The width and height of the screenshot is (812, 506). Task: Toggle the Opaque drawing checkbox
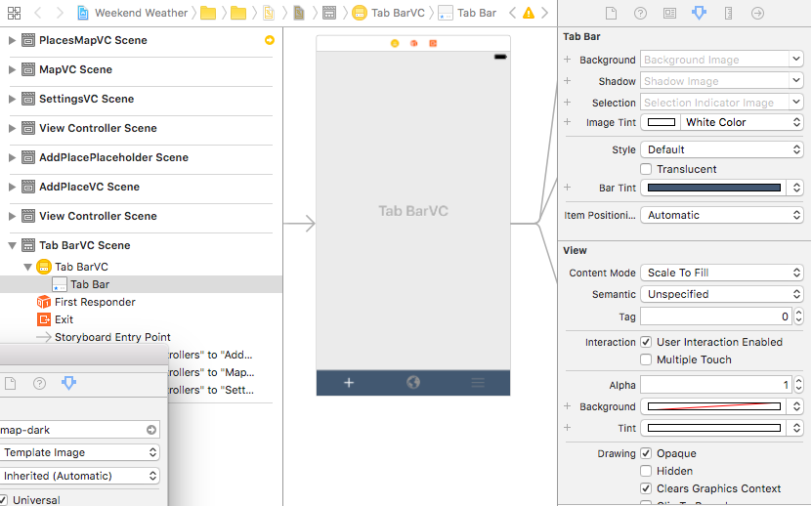(646, 453)
